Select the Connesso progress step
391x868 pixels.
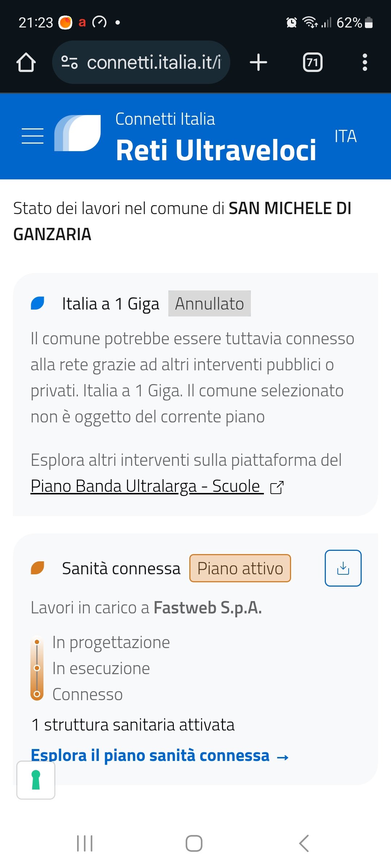88,694
